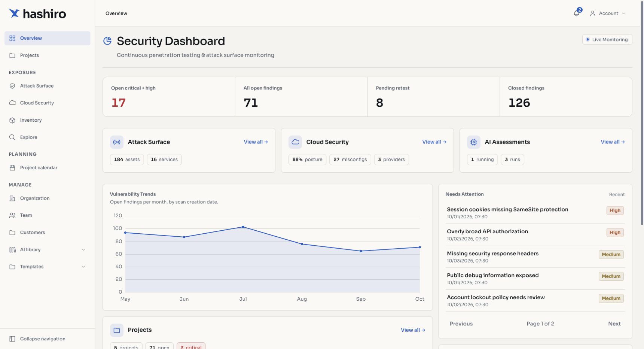Expand the Templates submenu chevron

[83, 267]
